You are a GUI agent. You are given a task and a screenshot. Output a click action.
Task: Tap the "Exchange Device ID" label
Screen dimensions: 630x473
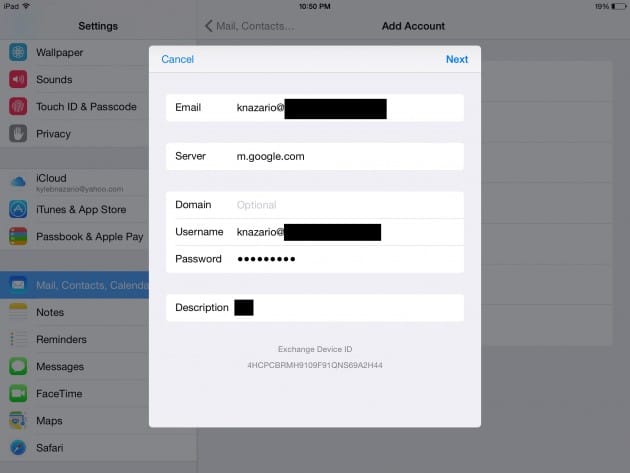point(315,349)
